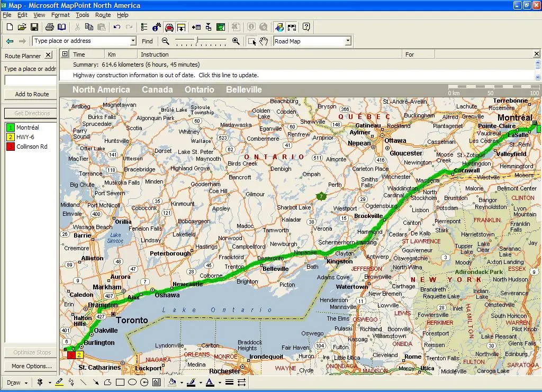542x392 pixels.
Task: Select the arrow drawing tool
Action: pos(96,382)
